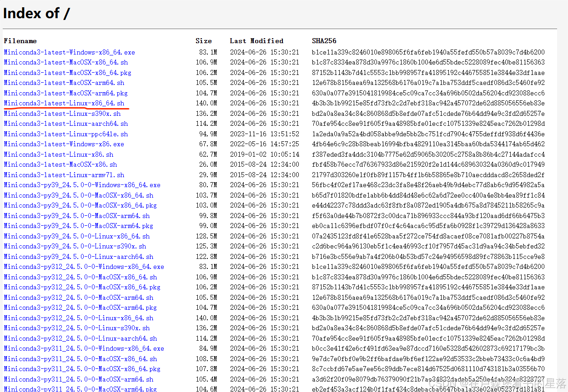This screenshot has height=392, width=568.
Task: Click the date "2023-11-16 13:51:52"
Action: [x=265, y=134]
